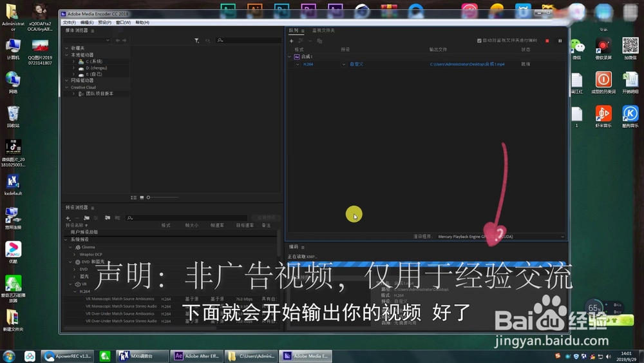Screen dimensions: 644x363
Task: Open the 预设(P) menu
Action: click(104, 23)
